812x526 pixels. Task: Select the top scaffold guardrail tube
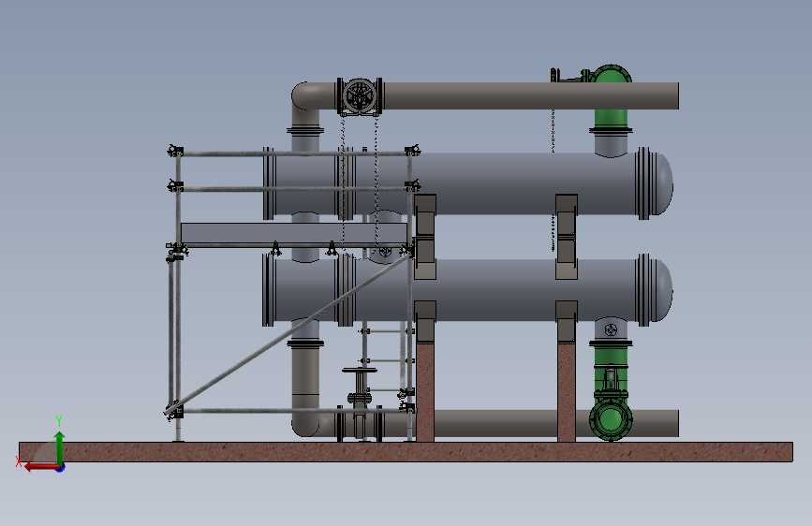pos(294,153)
